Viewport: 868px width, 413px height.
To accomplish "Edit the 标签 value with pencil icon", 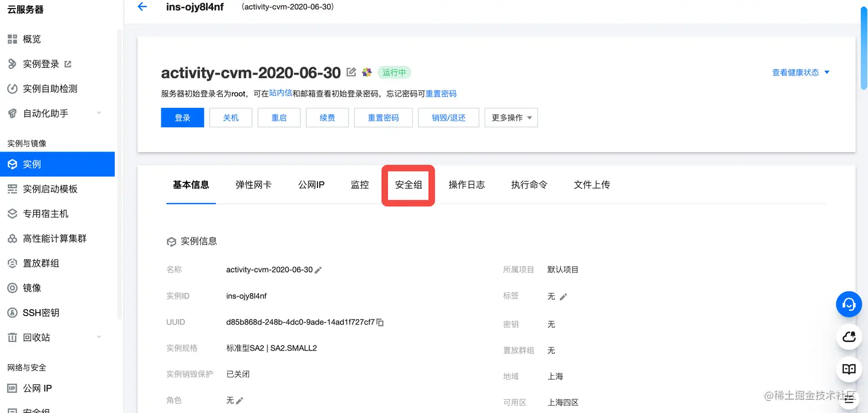I will [x=564, y=297].
